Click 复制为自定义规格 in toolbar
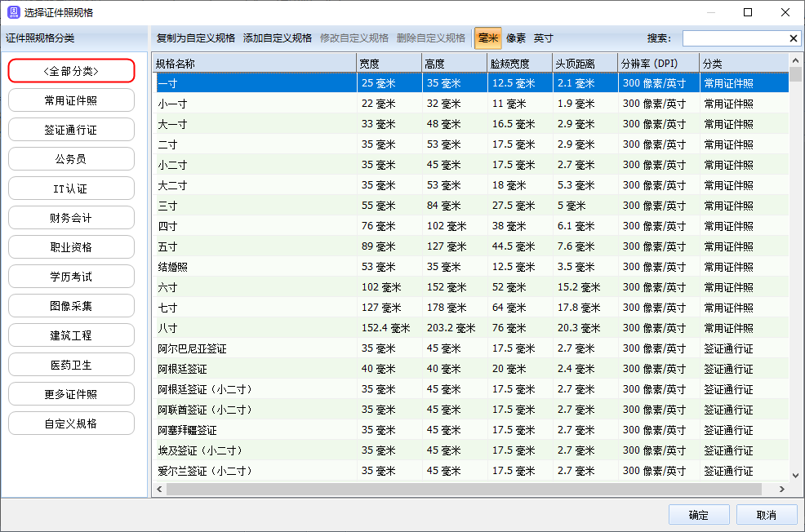This screenshot has width=805, height=532. click(196, 38)
